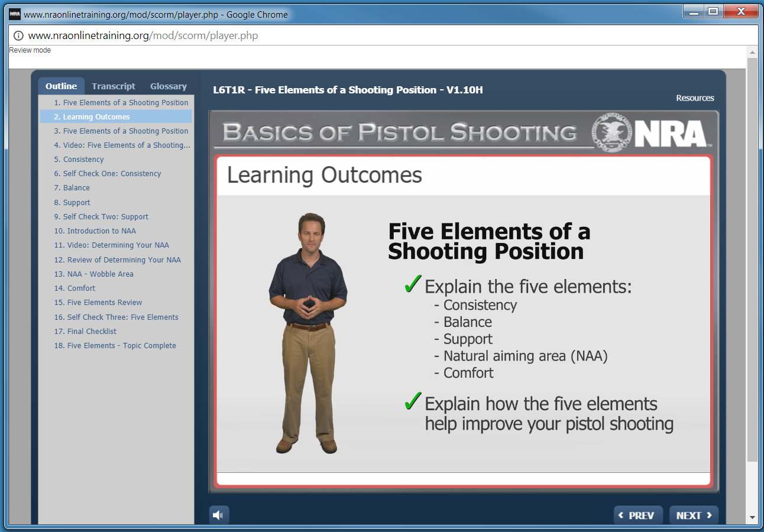Select the Balance outline entry
The image size is (764, 532).
pos(72,187)
